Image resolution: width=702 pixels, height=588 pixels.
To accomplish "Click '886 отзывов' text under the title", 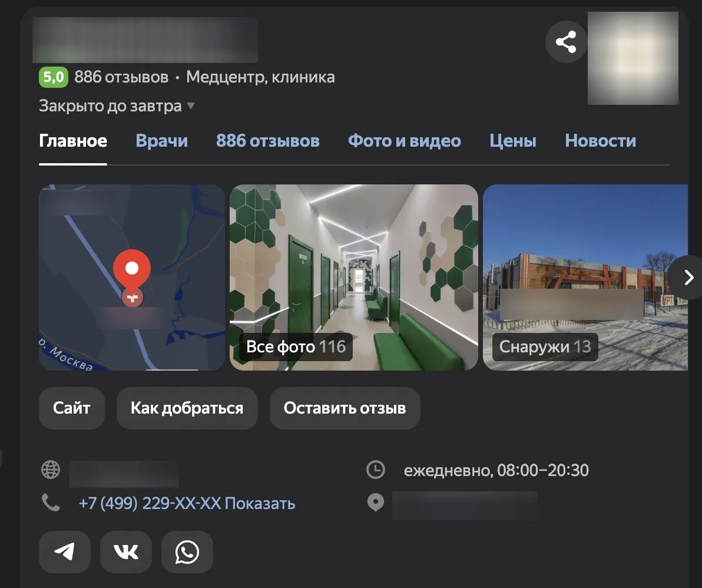I will [x=121, y=77].
